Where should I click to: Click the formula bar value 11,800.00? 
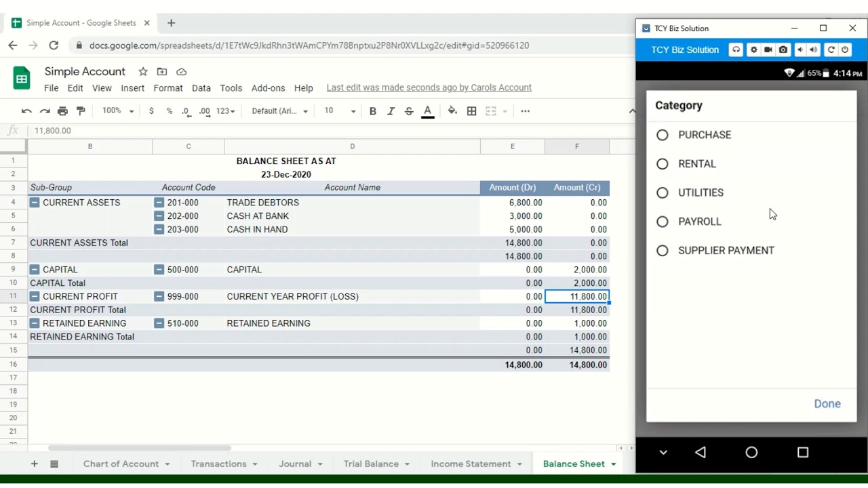coord(53,131)
